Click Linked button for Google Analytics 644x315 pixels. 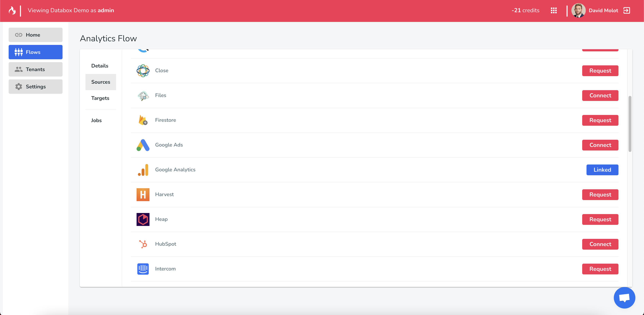pos(602,170)
